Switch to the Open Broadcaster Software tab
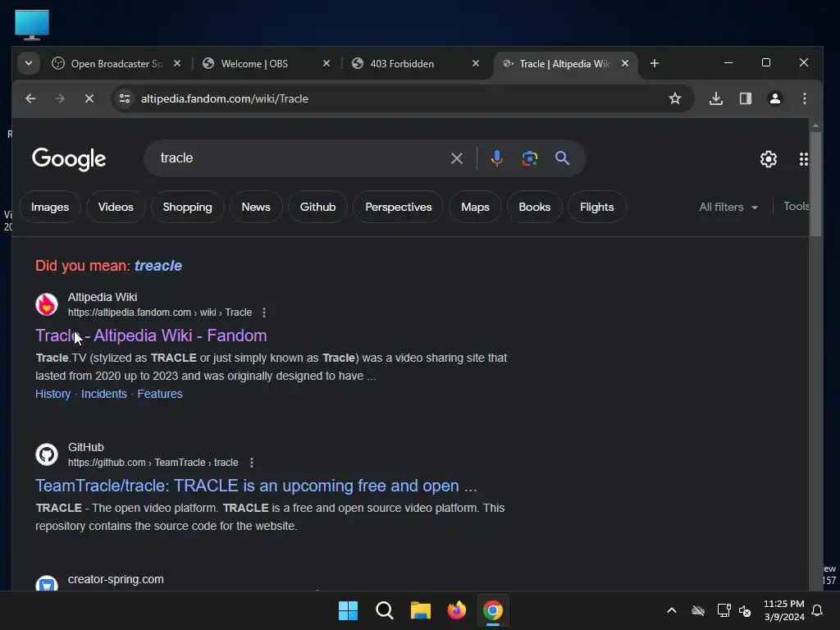This screenshot has width=840, height=630. tap(116, 63)
